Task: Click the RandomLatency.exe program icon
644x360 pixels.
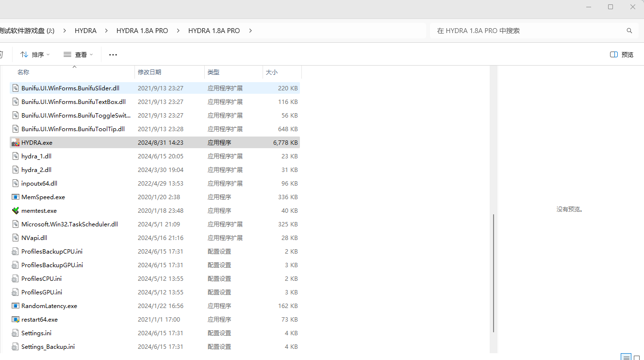Action: tap(16, 306)
